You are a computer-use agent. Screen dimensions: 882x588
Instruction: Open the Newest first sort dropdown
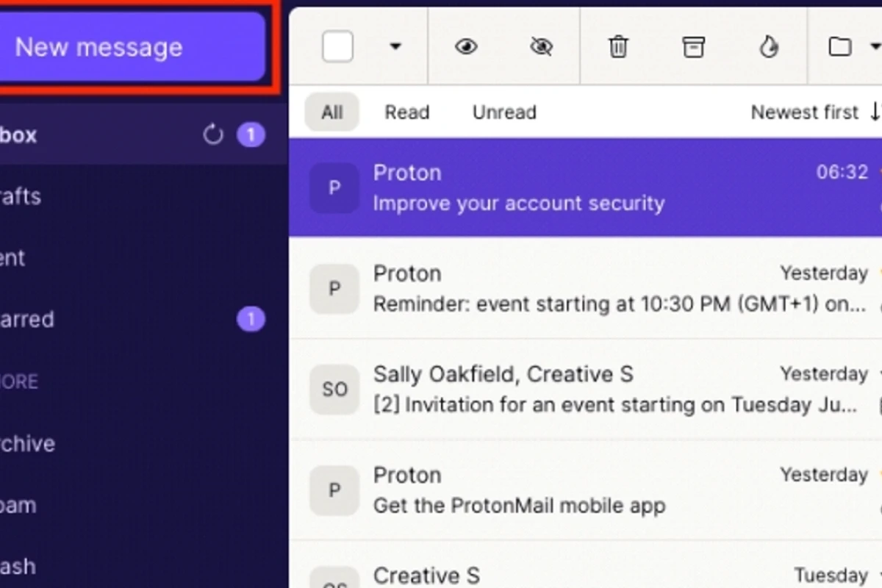pos(814,112)
